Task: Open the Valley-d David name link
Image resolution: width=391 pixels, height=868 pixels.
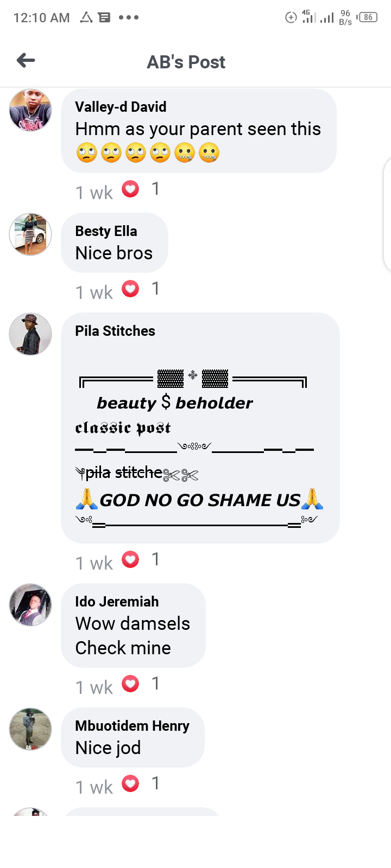Action: tap(121, 107)
